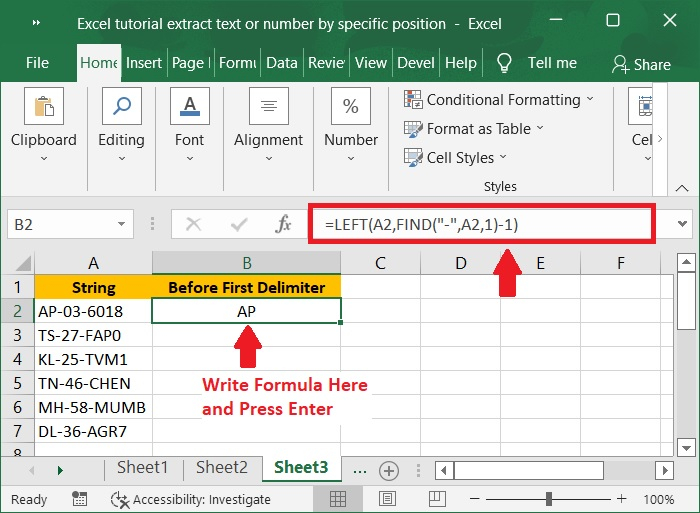Switch to Normal view icon
Image resolution: width=700 pixels, height=513 pixels.
(338, 499)
